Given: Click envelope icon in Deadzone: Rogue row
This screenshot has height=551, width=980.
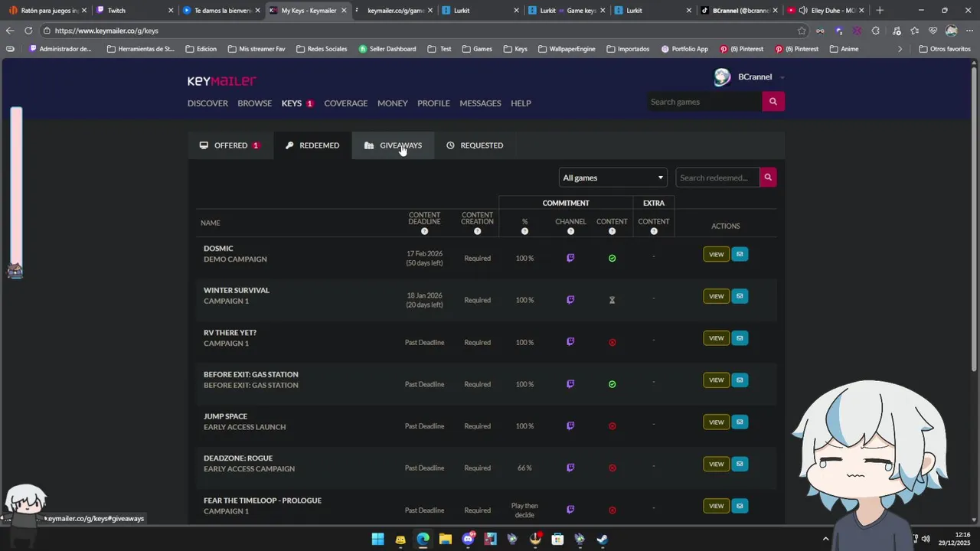Looking at the screenshot, I should click(740, 464).
